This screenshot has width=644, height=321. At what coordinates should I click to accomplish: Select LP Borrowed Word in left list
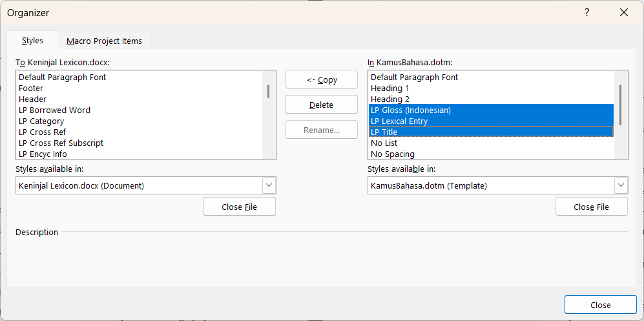(x=55, y=110)
